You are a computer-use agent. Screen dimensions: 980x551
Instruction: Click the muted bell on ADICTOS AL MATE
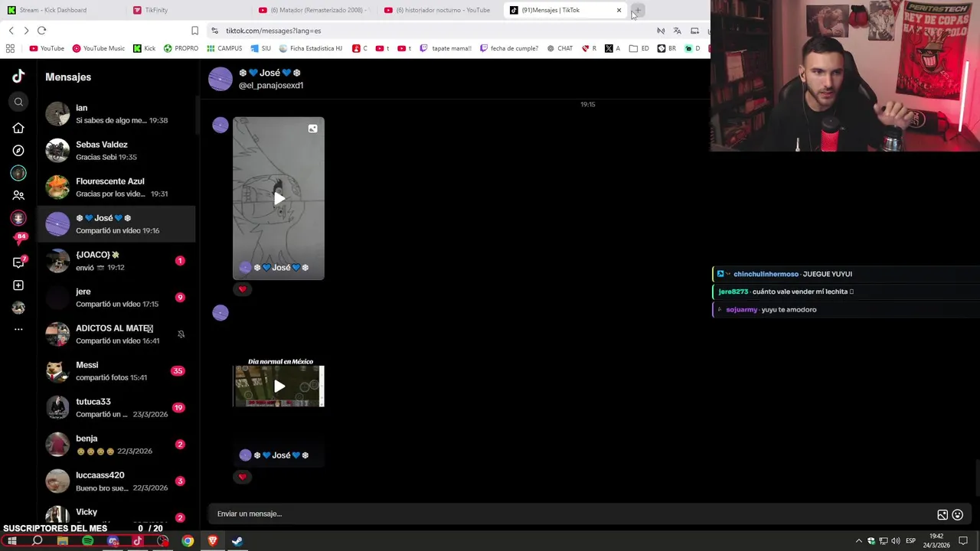point(181,334)
